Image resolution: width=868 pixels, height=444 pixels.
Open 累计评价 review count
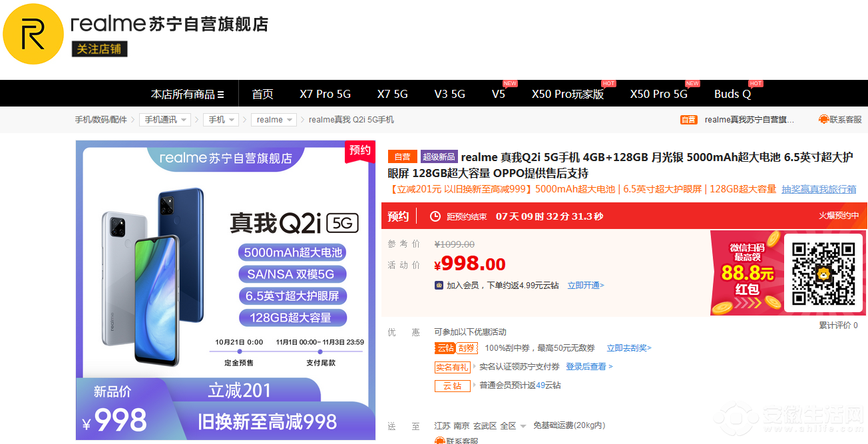[x=838, y=326]
